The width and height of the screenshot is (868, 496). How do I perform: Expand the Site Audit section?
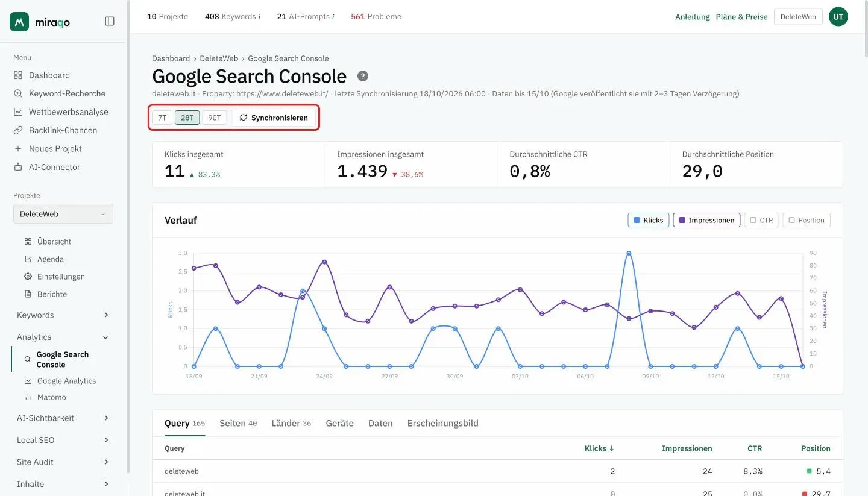[63, 462]
